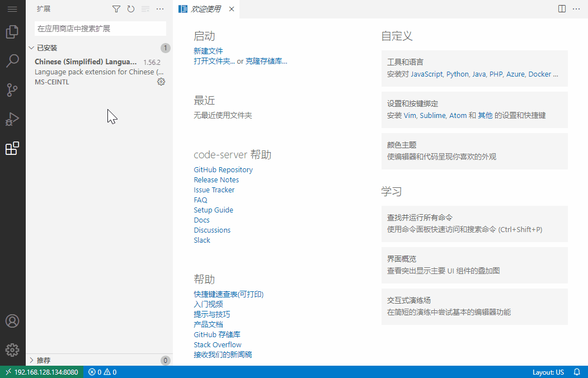Open the Explorer view in the activity bar
The height and width of the screenshot is (378, 588).
pos(12,32)
